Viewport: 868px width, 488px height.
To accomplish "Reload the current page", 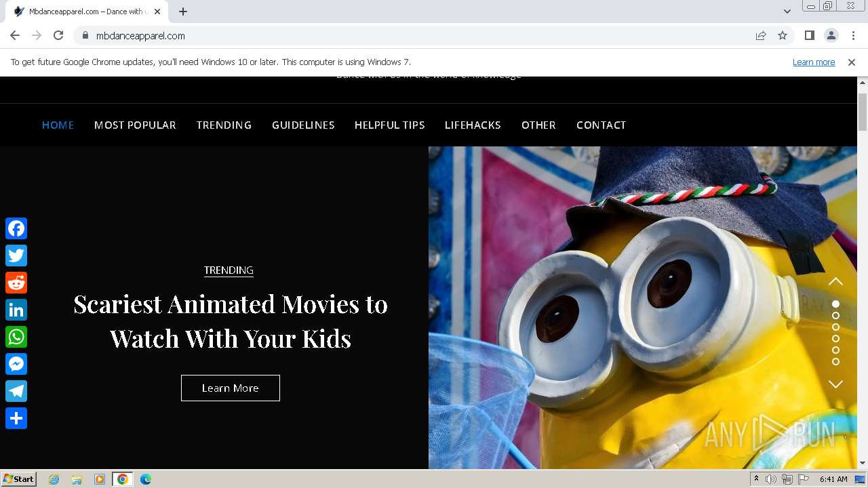I will pyautogui.click(x=58, y=35).
